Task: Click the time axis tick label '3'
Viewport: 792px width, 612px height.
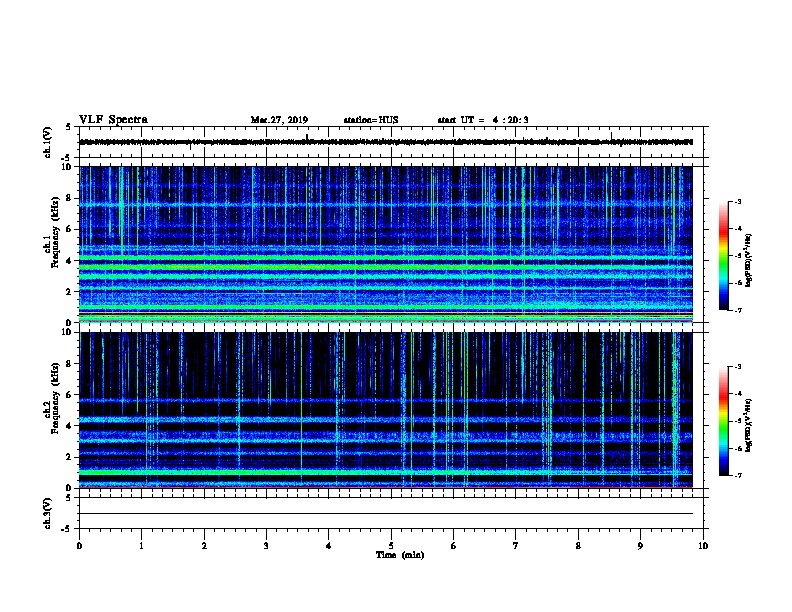Action: [266, 545]
